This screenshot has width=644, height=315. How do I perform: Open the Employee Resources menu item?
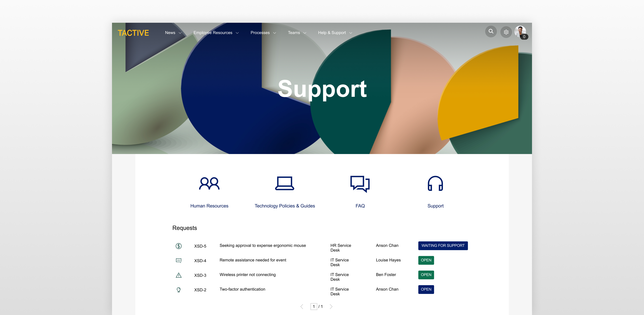(213, 33)
